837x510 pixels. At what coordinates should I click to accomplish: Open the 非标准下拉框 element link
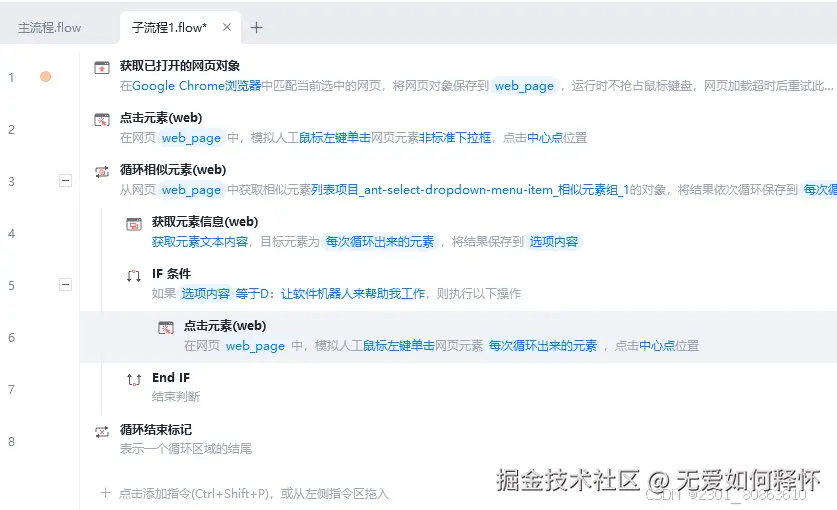455,138
